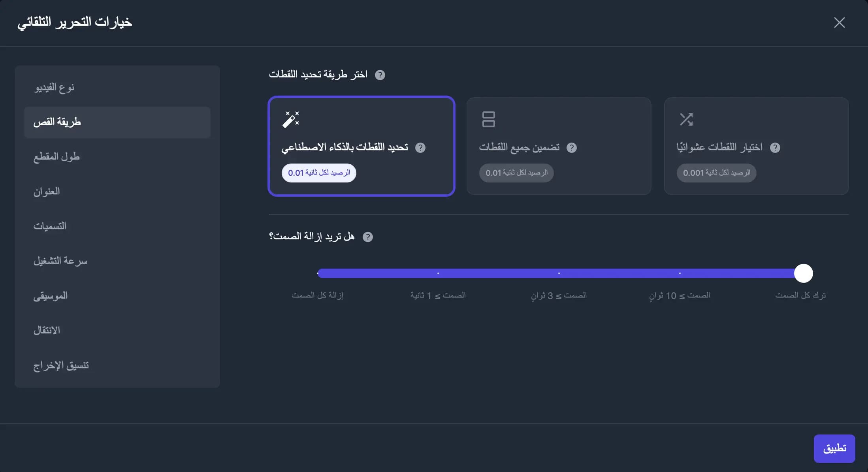Choose the اختيار اللقطات عشوائيًا option

[x=757, y=146]
